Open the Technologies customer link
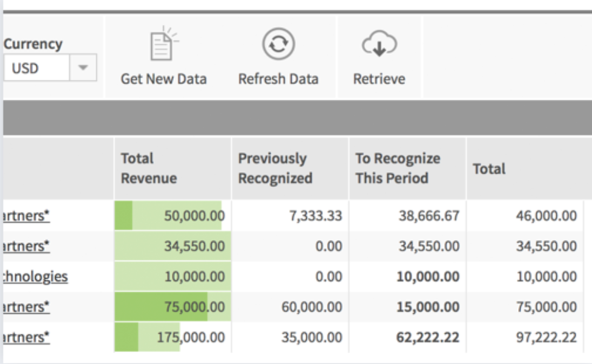Viewport: 592px width, 364px height. 34,276
